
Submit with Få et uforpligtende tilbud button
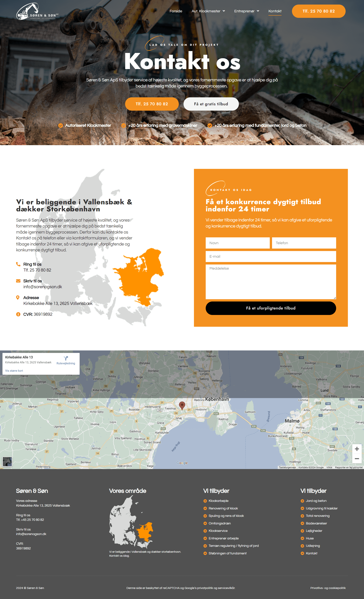pos(271,308)
